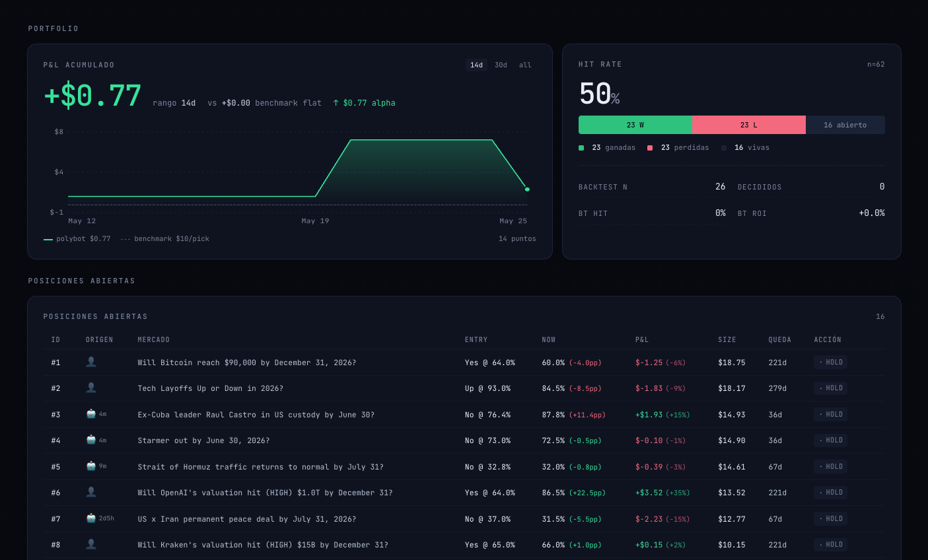Click HOLD button for Kraken valuation position

831,544
